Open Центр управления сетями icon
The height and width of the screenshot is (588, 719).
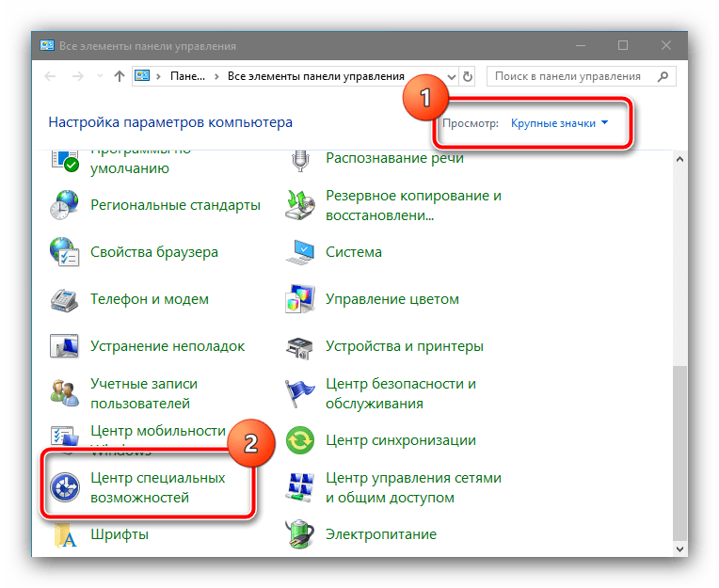300,487
